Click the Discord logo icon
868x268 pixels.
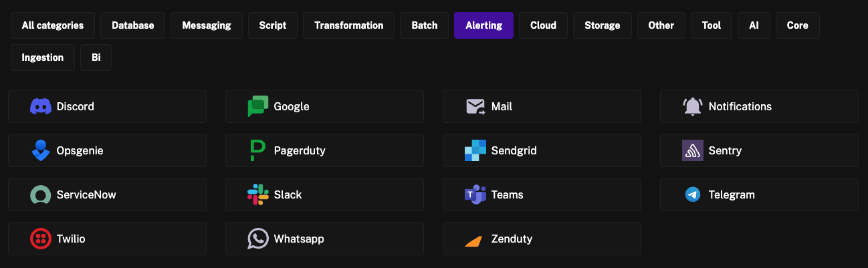(41, 106)
